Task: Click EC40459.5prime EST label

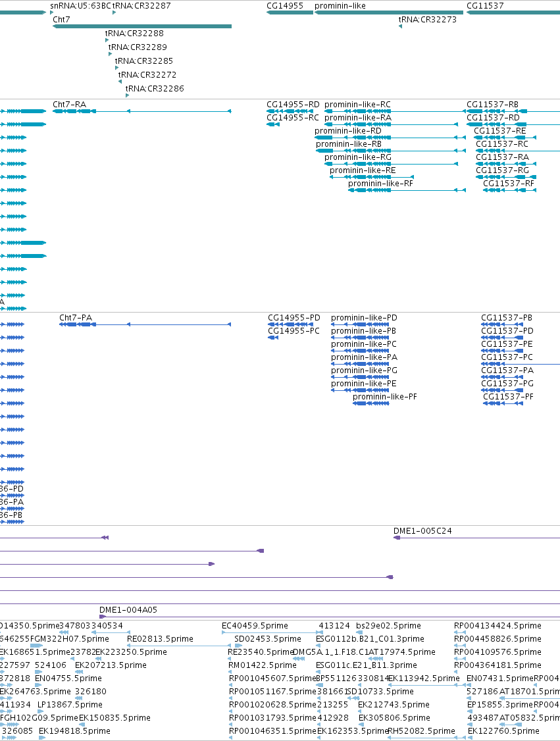Action: point(255,626)
